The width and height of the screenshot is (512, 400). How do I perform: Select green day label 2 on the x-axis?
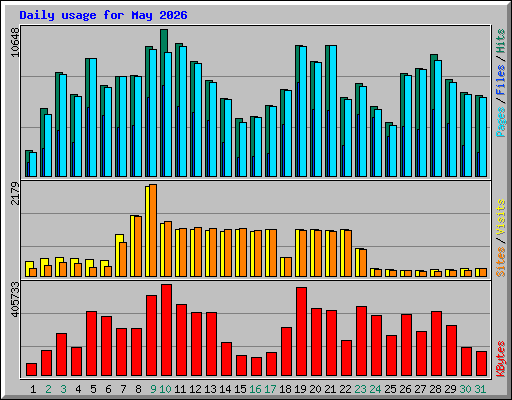pyautogui.click(x=48, y=389)
